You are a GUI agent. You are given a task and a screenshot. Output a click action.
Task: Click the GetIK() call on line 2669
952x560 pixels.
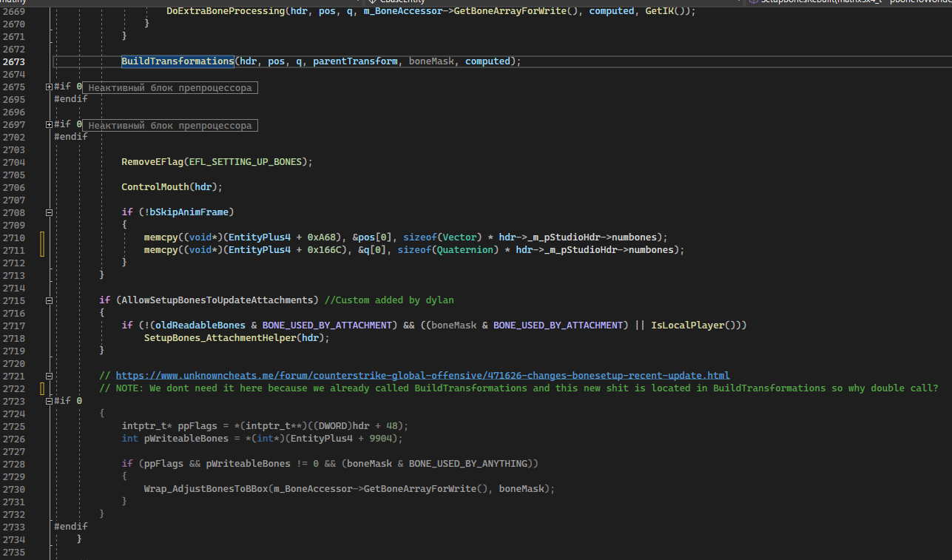(666, 11)
